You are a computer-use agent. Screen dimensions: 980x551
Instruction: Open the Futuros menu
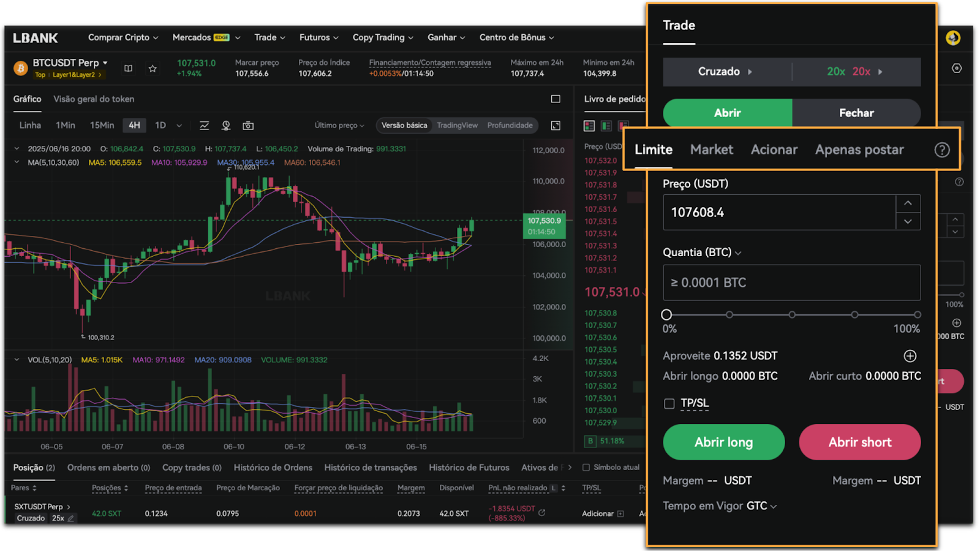pos(318,37)
